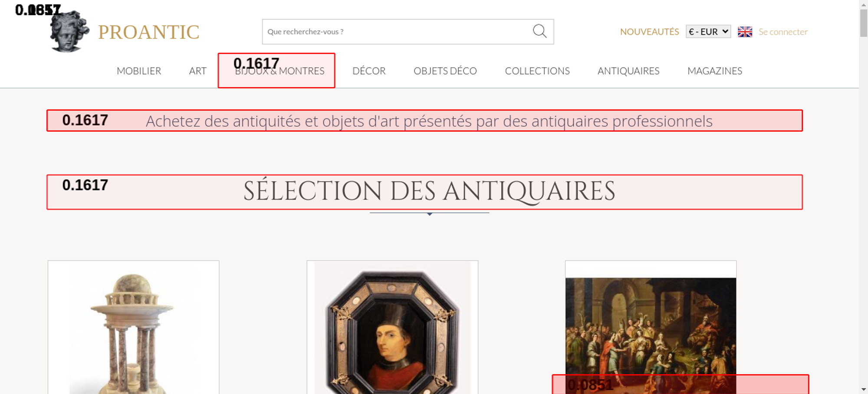The width and height of the screenshot is (868, 394).
Task: Click the Proantic cherub head logo
Action: [x=69, y=32]
